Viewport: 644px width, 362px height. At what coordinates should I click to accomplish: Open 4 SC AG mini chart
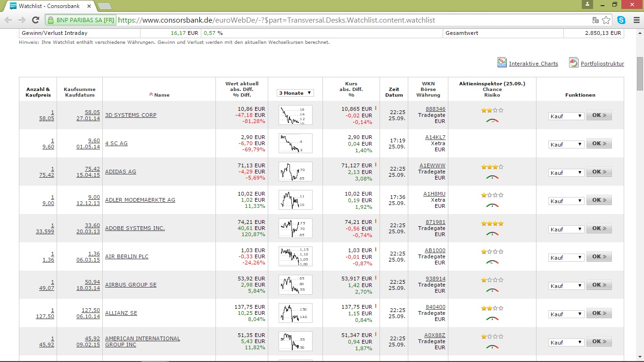click(x=296, y=143)
